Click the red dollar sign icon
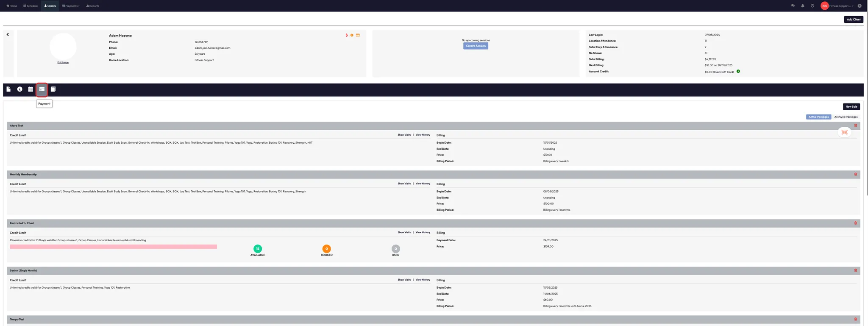The height and width of the screenshot is (326, 868). click(x=346, y=35)
